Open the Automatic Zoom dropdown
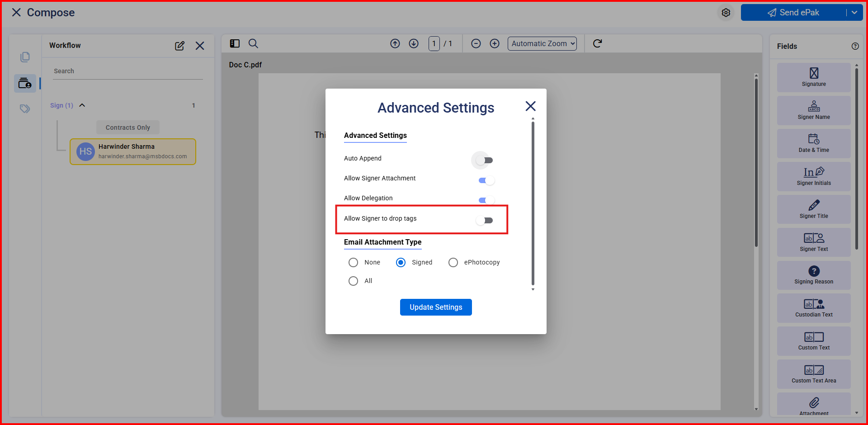The height and width of the screenshot is (425, 868). [x=542, y=43]
